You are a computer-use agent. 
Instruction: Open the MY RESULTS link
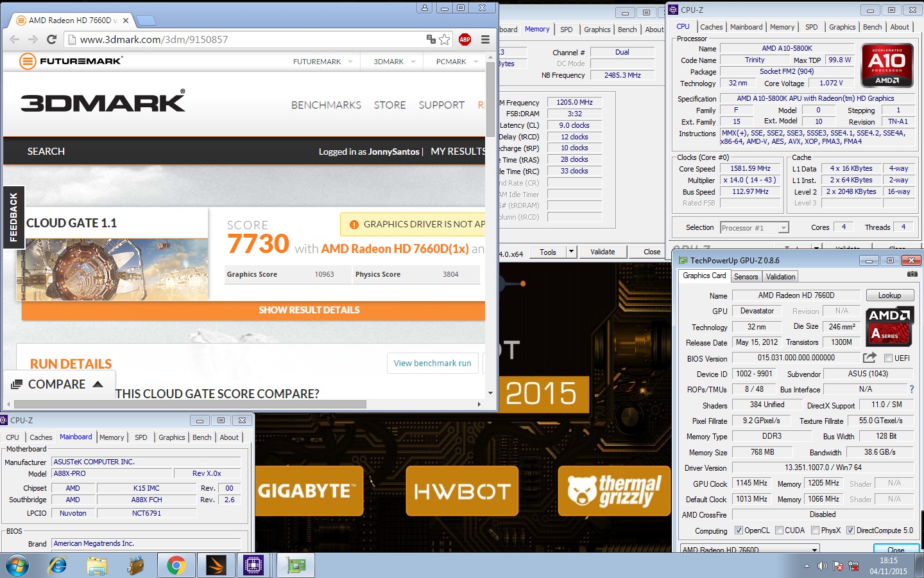[458, 152]
